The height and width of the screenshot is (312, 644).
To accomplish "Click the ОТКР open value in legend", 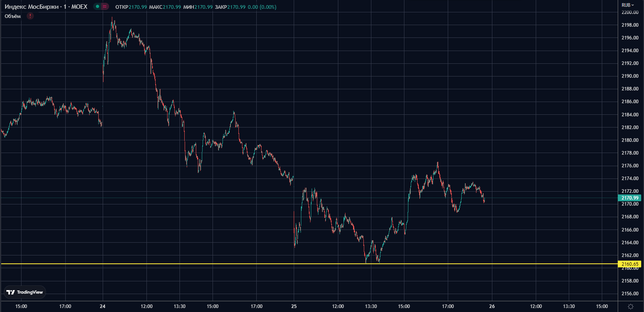I will pos(137,7).
